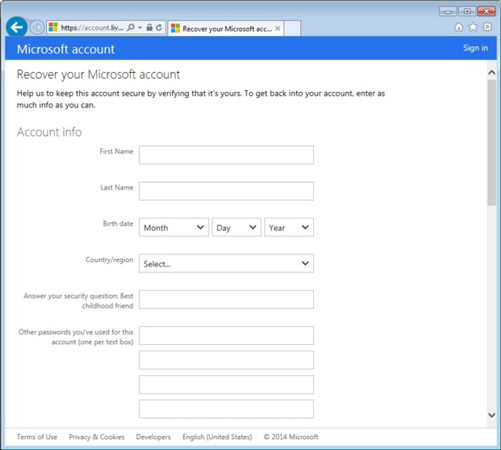Click the Best childhood friend answer field
This screenshot has width=501, height=450.
coord(226,299)
